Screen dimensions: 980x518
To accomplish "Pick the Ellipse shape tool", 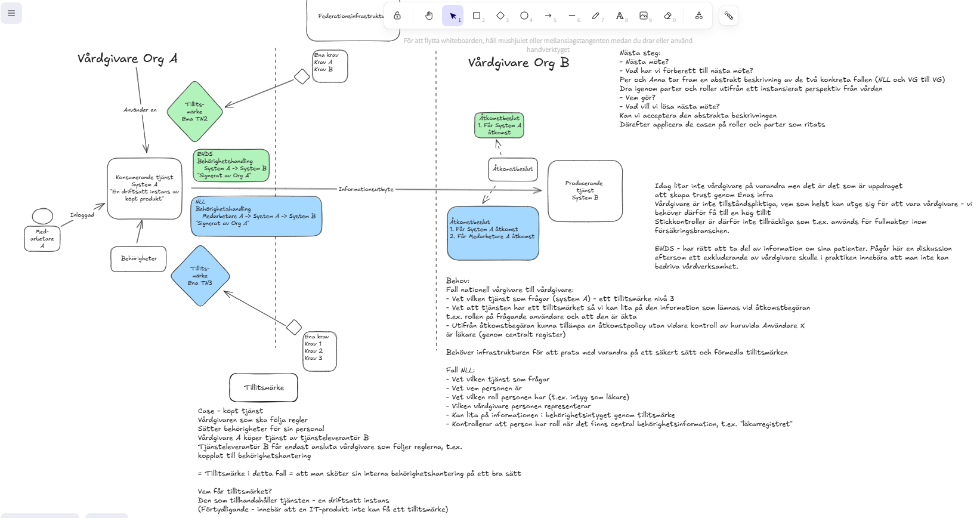I will [x=524, y=16].
